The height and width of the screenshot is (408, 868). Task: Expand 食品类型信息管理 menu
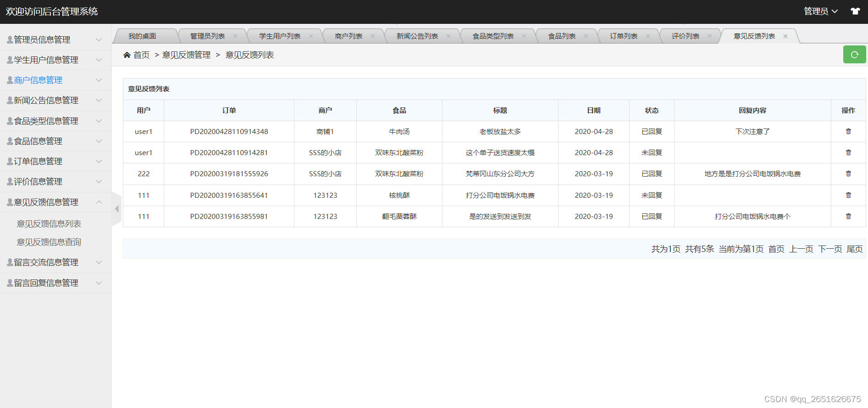point(55,121)
